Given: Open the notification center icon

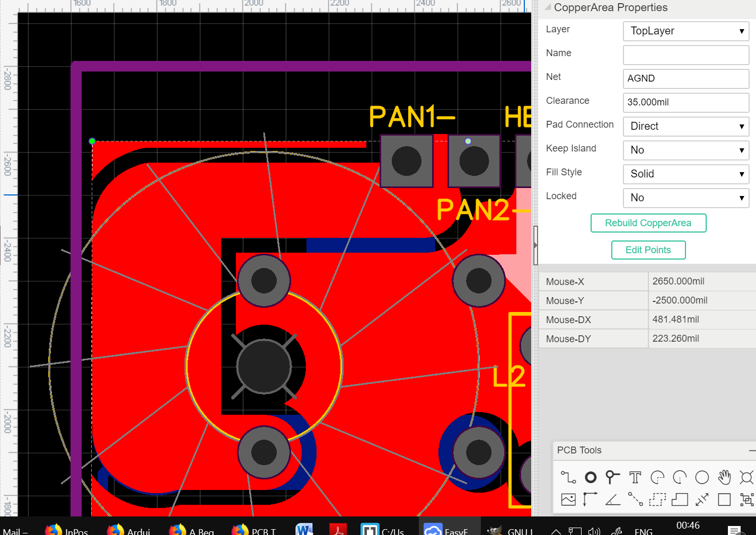Looking at the screenshot, I should (x=734, y=531).
